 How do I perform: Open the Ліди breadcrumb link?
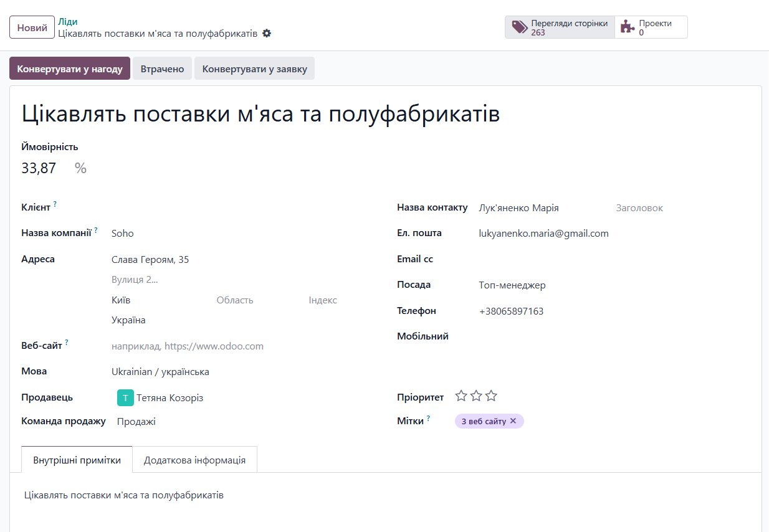[68, 21]
